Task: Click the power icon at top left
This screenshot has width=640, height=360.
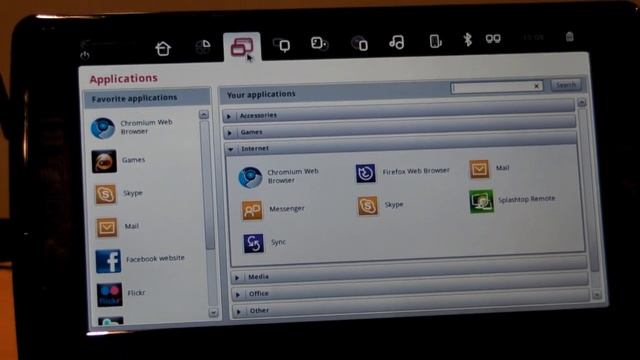Action: (84, 55)
